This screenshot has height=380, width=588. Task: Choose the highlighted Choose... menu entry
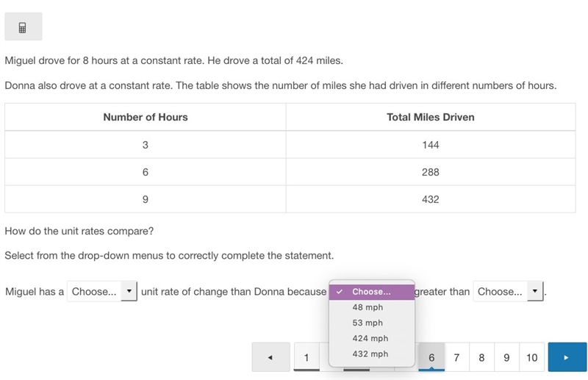point(372,292)
